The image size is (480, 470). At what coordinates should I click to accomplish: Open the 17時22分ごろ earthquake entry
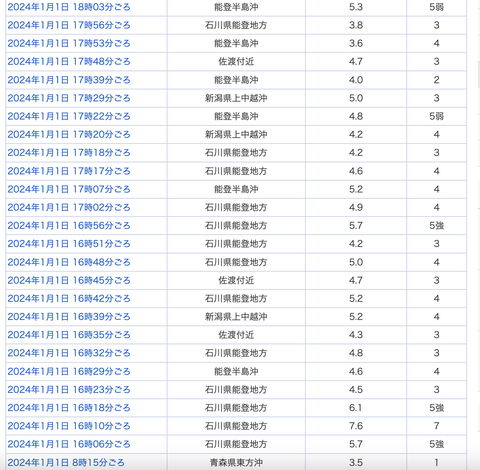tap(69, 116)
